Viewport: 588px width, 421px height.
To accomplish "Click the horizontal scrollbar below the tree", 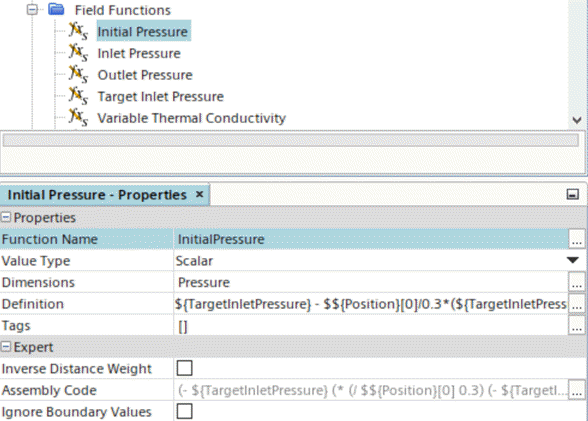I will (291, 141).
